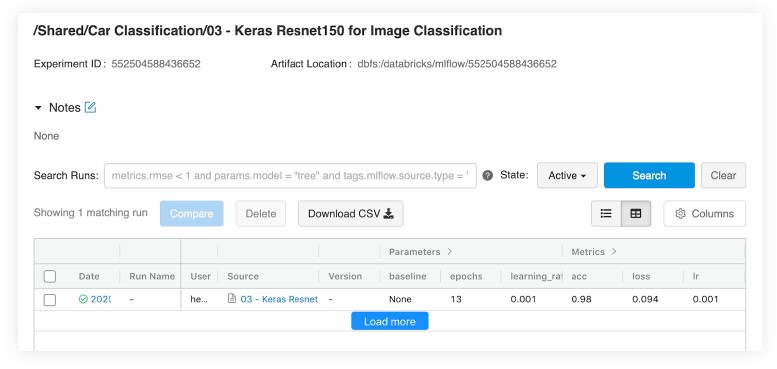Open the 03 - Keras Resnet source link
The width and height of the screenshot is (777, 369).
279,299
